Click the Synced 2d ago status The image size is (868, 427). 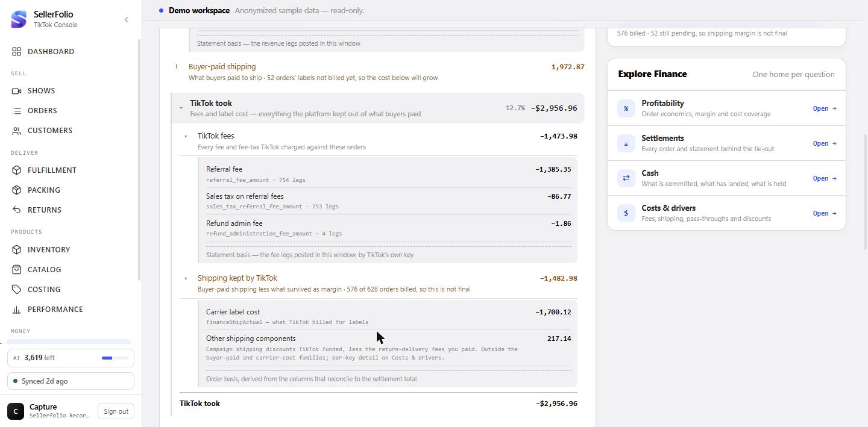(x=71, y=381)
